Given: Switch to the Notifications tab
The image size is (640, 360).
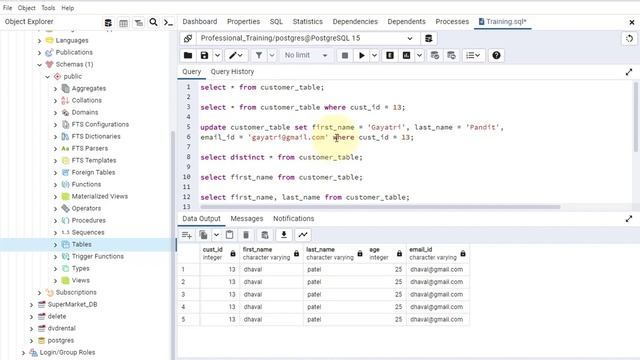Looking at the screenshot, I should (x=293, y=219).
